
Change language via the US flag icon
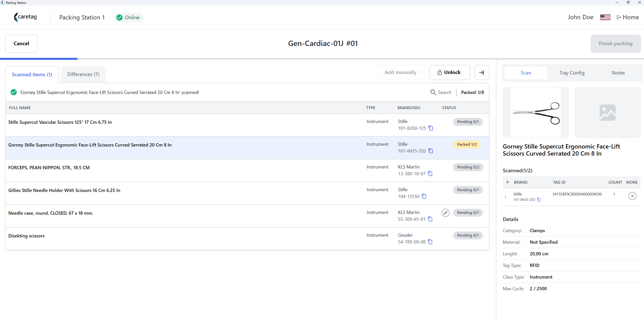[605, 17]
